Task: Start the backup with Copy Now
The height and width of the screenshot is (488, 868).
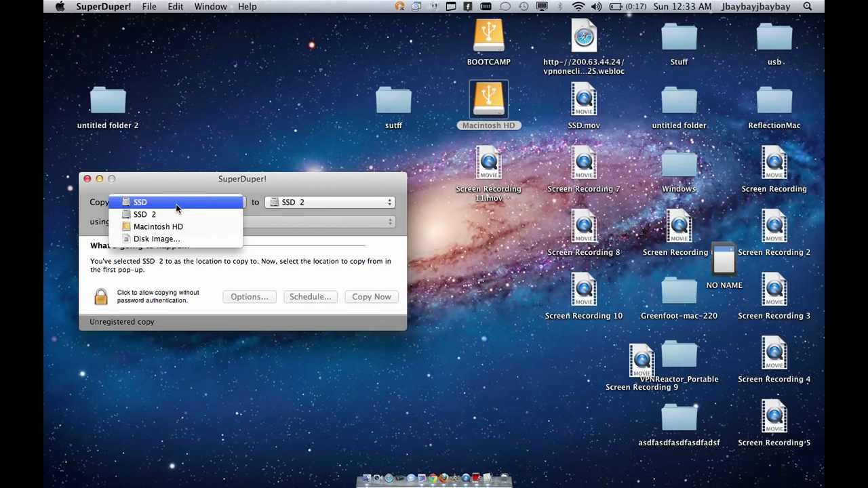Action: [x=371, y=296]
